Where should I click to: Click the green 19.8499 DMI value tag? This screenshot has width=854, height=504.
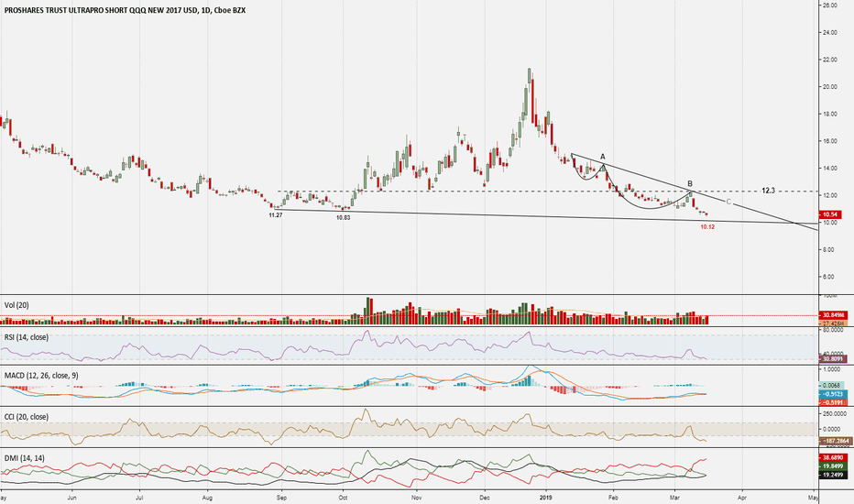click(833, 466)
